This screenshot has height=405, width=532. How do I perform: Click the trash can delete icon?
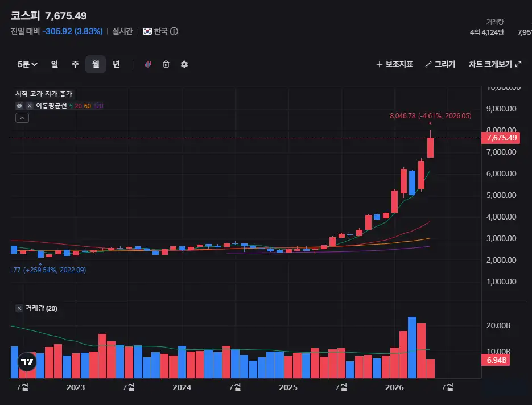point(166,64)
